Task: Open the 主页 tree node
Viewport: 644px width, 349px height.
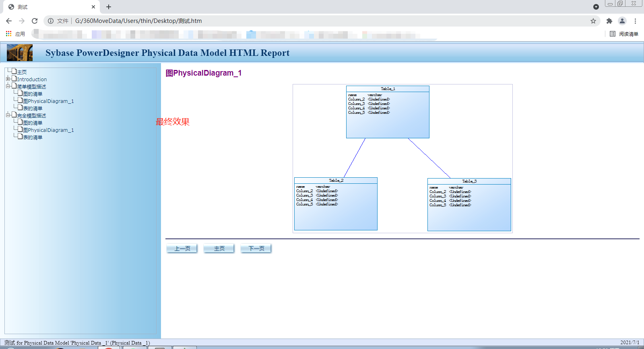Action: pos(22,72)
